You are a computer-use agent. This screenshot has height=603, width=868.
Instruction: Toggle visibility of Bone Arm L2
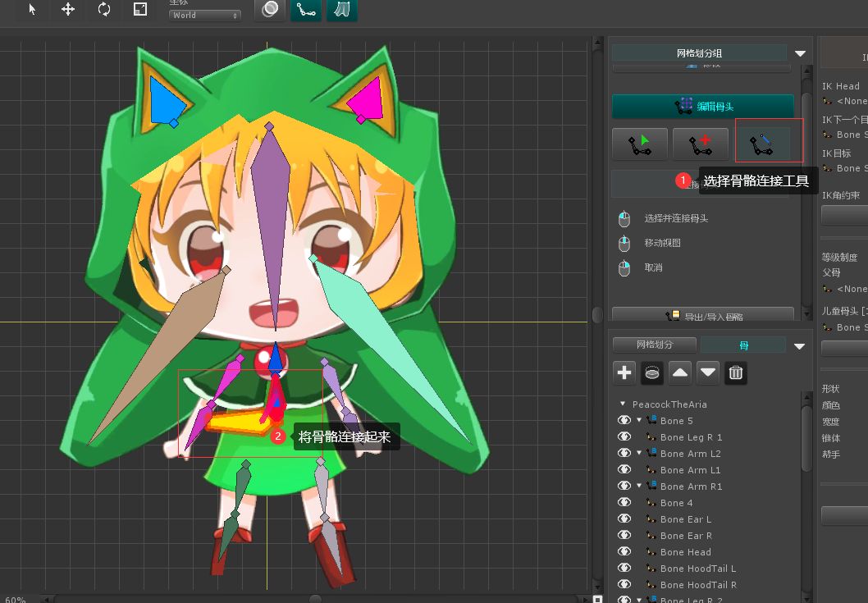tap(624, 453)
